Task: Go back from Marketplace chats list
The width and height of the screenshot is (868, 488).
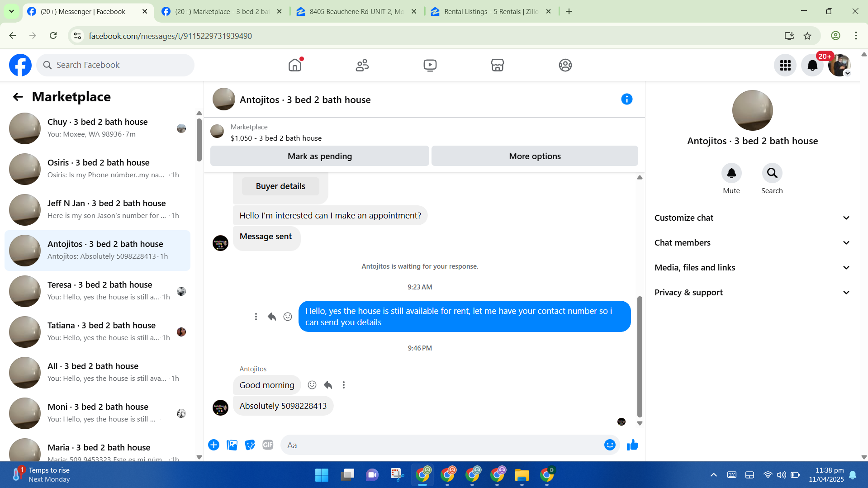Action: point(18,97)
